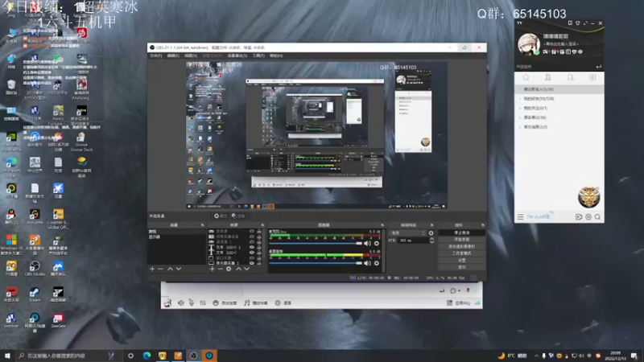644x362 pixels.
Task: Switch to YY home tab
Action: [x=526, y=77]
